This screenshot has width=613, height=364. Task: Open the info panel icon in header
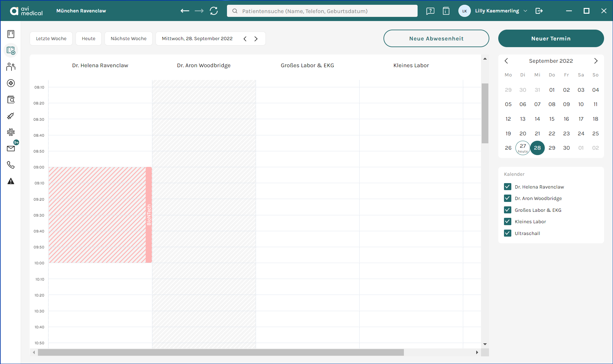[x=446, y=11]
